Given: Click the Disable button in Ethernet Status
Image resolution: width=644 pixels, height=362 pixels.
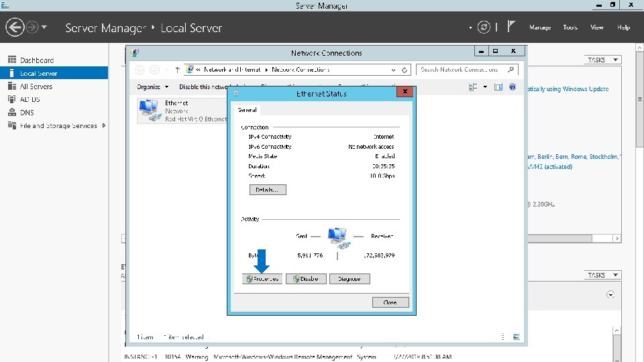Looking at the screenshot, I should coord(306,279).
